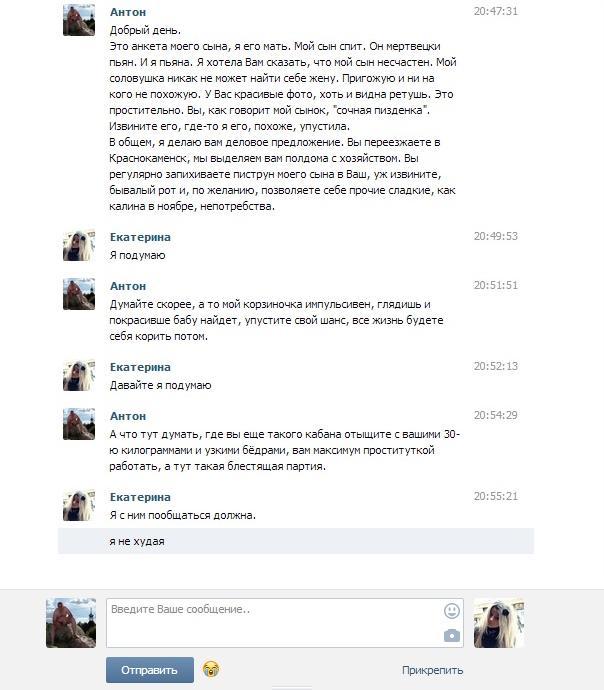This screenshot has width=604, height=690.
Task: Click Антон's avatar on 20:54:29 message
Action: coord(79,424)
